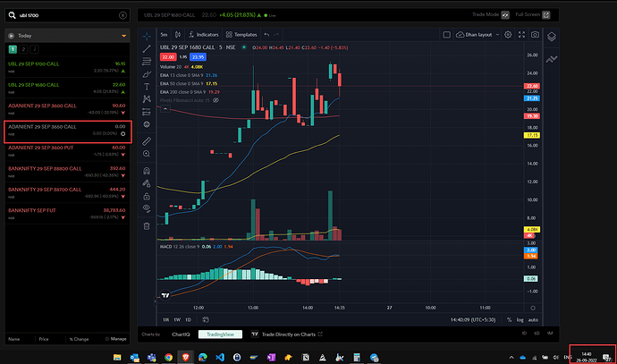Screen dimensions: 617x364
Task: Click the Full Screen button
Action: 532,14
